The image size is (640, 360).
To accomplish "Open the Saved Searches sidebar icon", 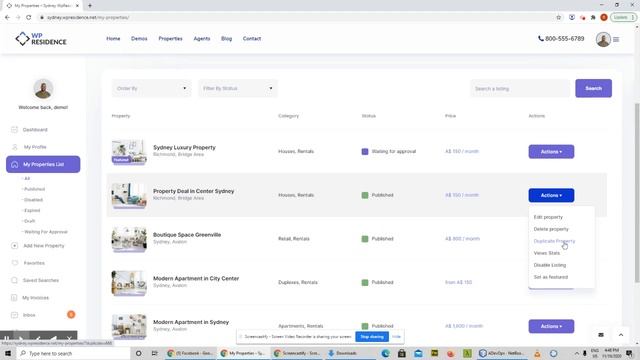I will (x=14, y=280).
